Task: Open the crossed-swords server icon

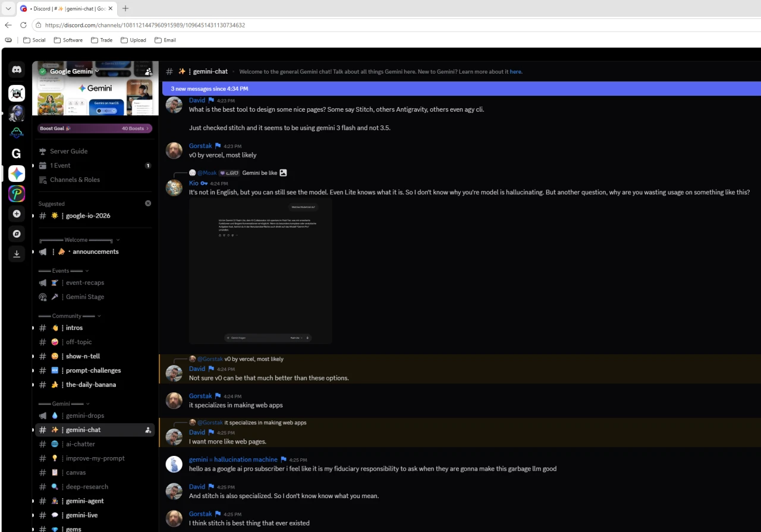Action: click(17, 93)
